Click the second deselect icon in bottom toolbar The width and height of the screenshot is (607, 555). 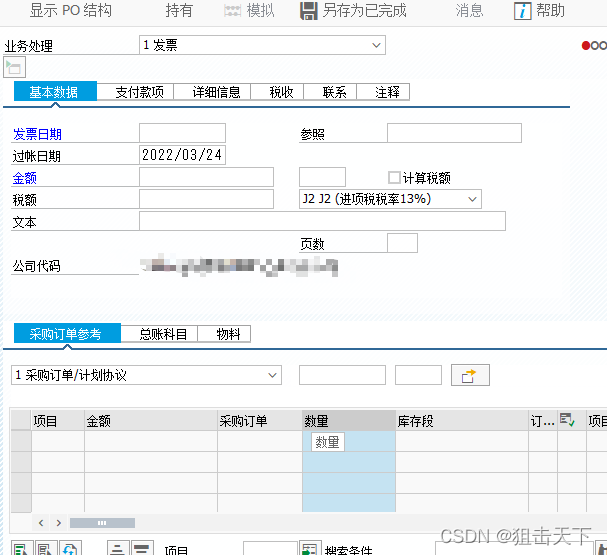pos(46,548)
